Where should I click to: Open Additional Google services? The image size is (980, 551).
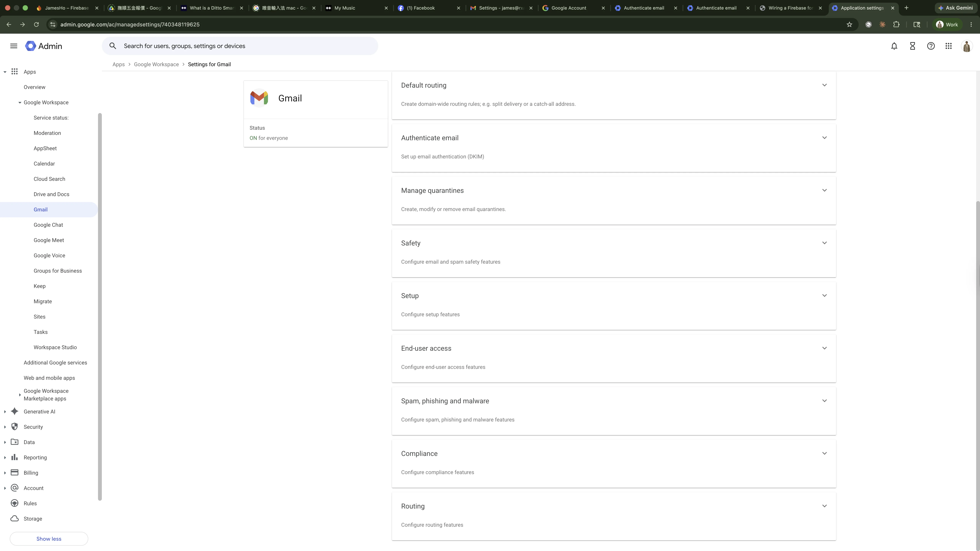55,362
